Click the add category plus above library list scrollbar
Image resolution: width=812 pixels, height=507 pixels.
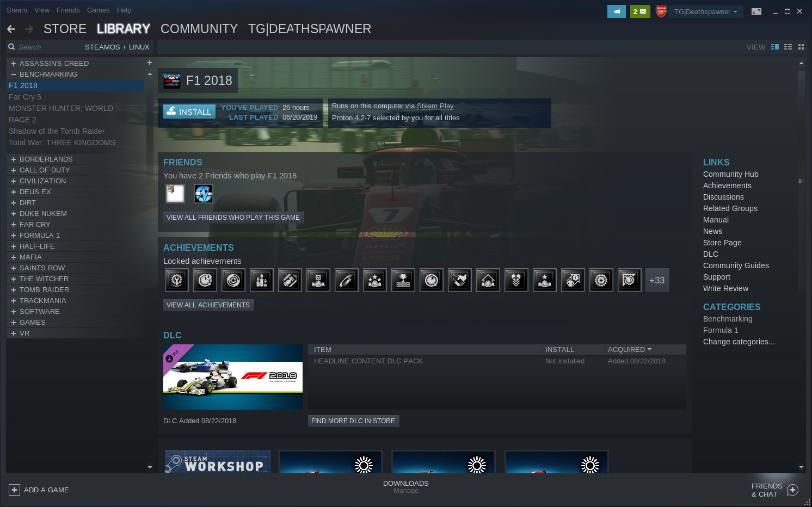click(150, 63)
